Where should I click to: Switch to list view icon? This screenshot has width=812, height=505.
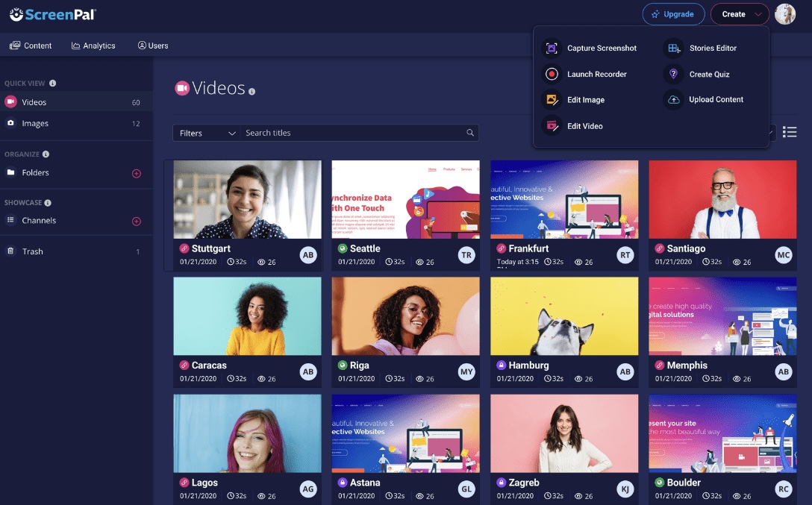(789, 133)
